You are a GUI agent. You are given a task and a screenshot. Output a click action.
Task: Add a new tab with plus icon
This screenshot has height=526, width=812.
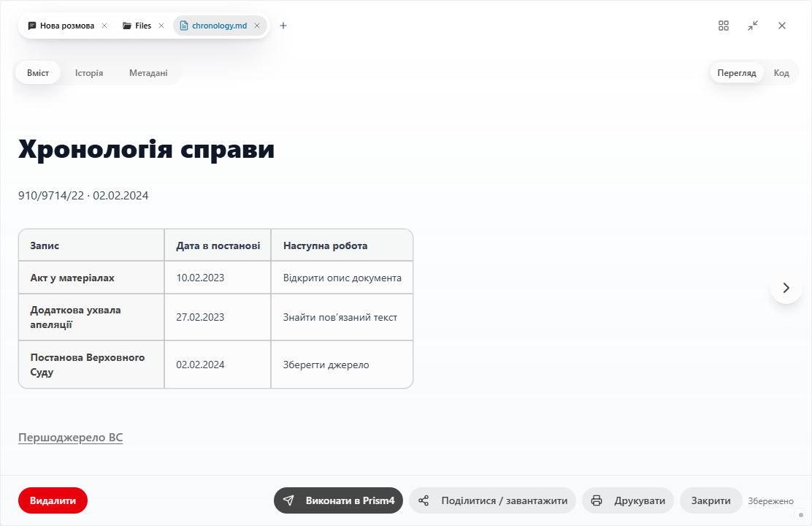pos(283,26)
